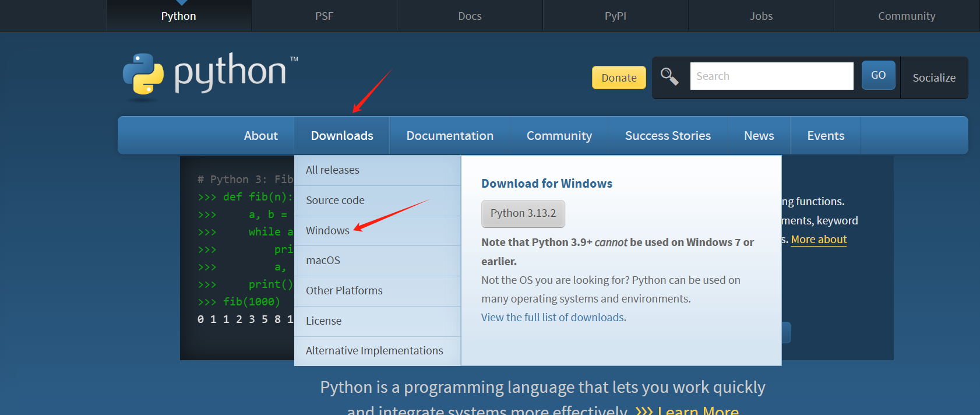The image size is (980, 415).
Task: Open the Jobs top-bar tab
Action: (762, 16)
